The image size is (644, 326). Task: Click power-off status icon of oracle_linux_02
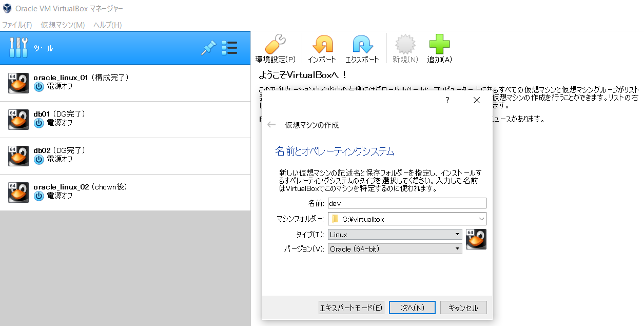(x=38, y=196)
